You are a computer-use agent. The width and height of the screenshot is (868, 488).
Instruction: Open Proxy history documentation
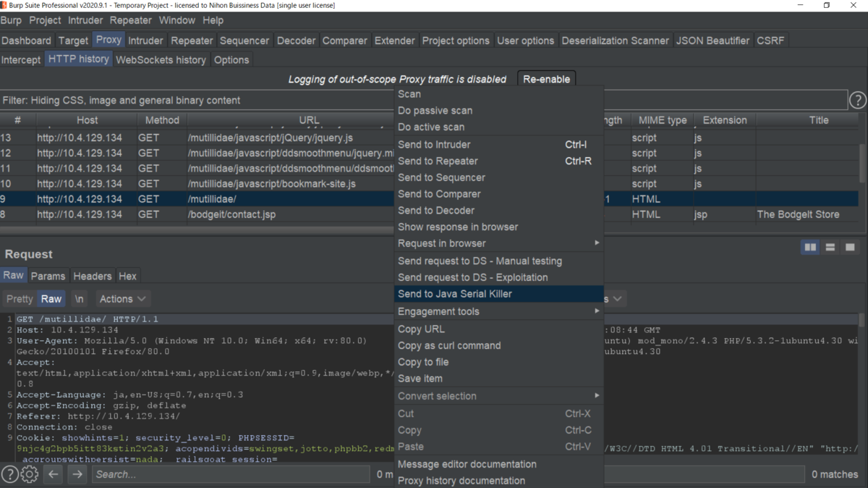click(499, 481)
